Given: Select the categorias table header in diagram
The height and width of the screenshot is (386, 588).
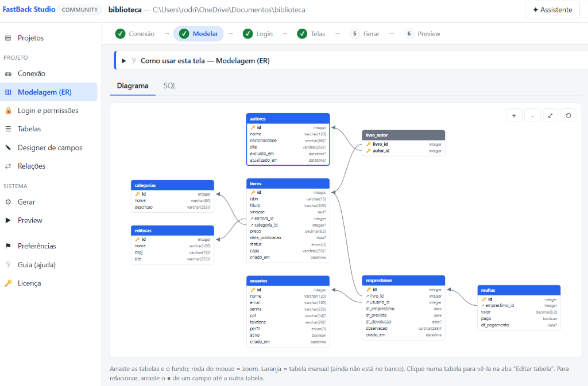Looking at the screenshot, I should click(x=172, y=185).
